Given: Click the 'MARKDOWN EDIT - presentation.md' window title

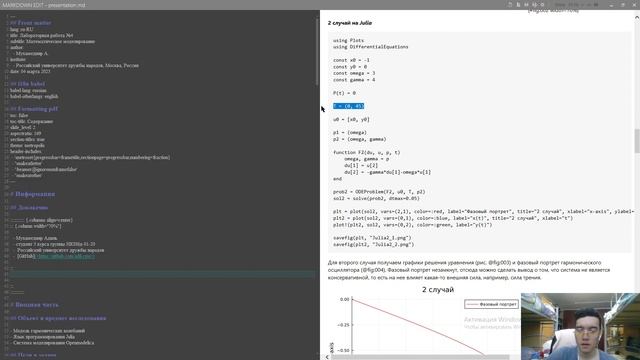Looking at the screenshot, I should click(x=44, y=5).
